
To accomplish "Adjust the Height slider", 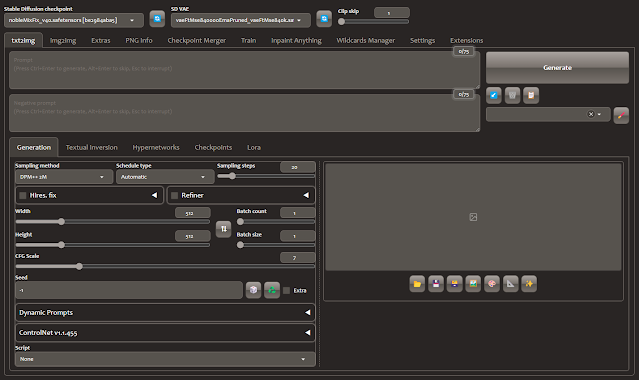I will pyautogui.click(x=112, y=245).
